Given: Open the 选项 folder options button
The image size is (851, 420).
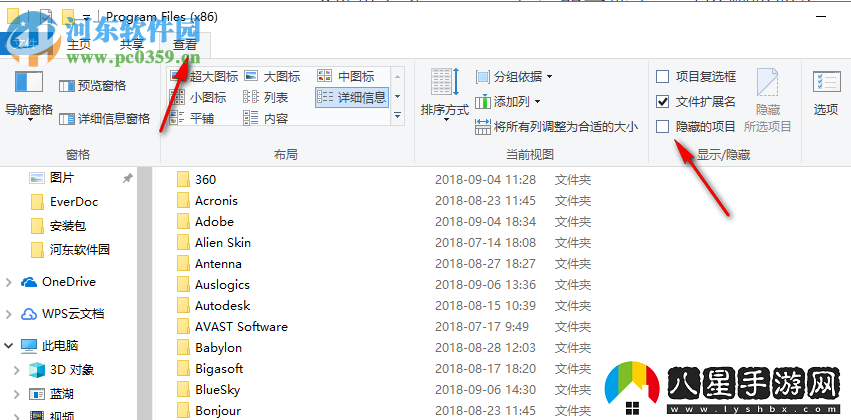Looking at the screenshot, I should 825,94.
